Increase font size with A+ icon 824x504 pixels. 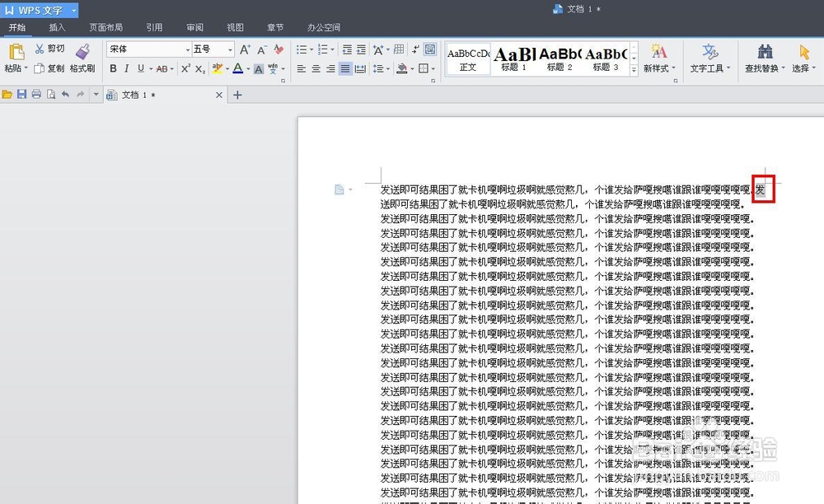(x=245, y=49)
